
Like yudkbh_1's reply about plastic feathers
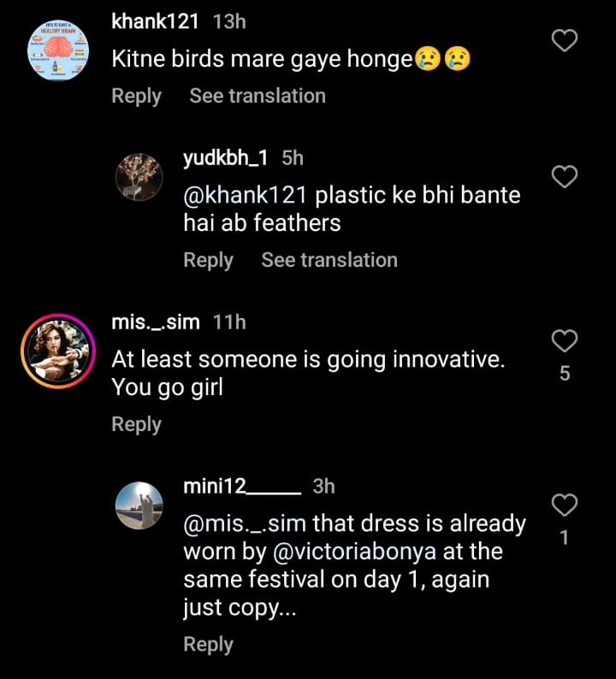point(565,177)
